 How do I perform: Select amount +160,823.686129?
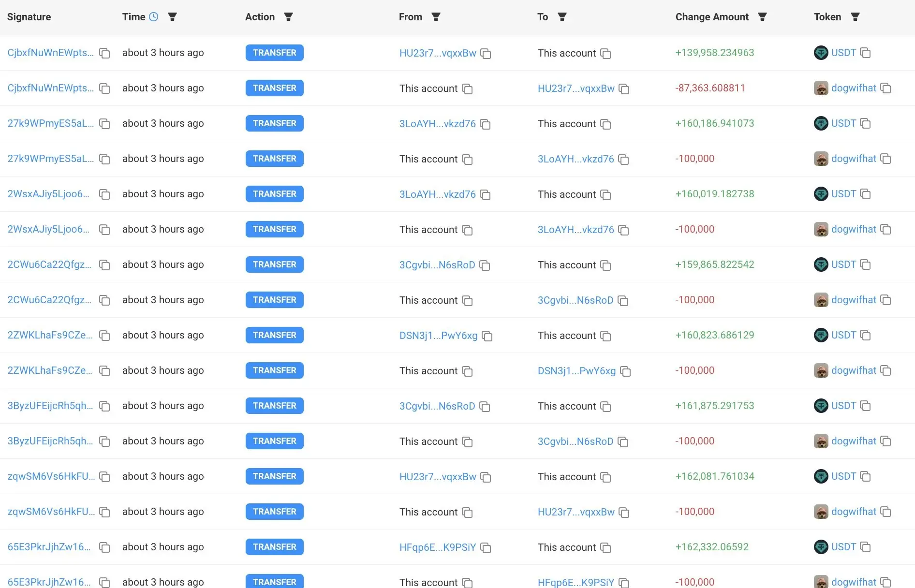[715, 335]
